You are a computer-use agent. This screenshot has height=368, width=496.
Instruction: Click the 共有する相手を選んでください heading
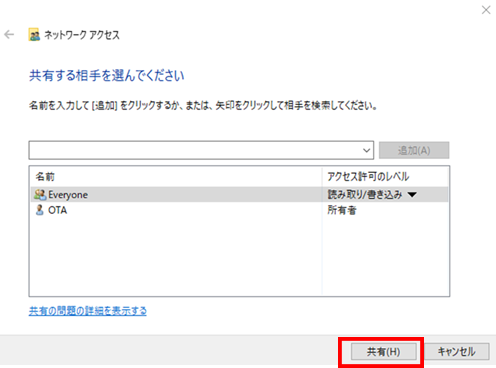(x=107, y=75)
